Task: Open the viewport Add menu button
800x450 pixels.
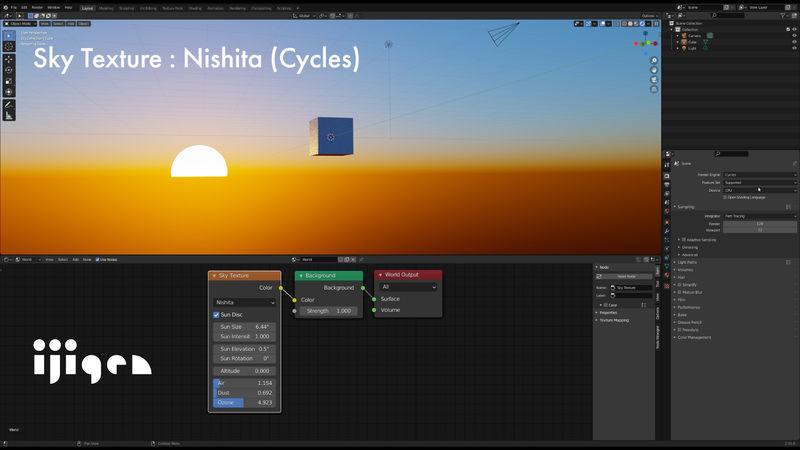Action: [71, 23]
